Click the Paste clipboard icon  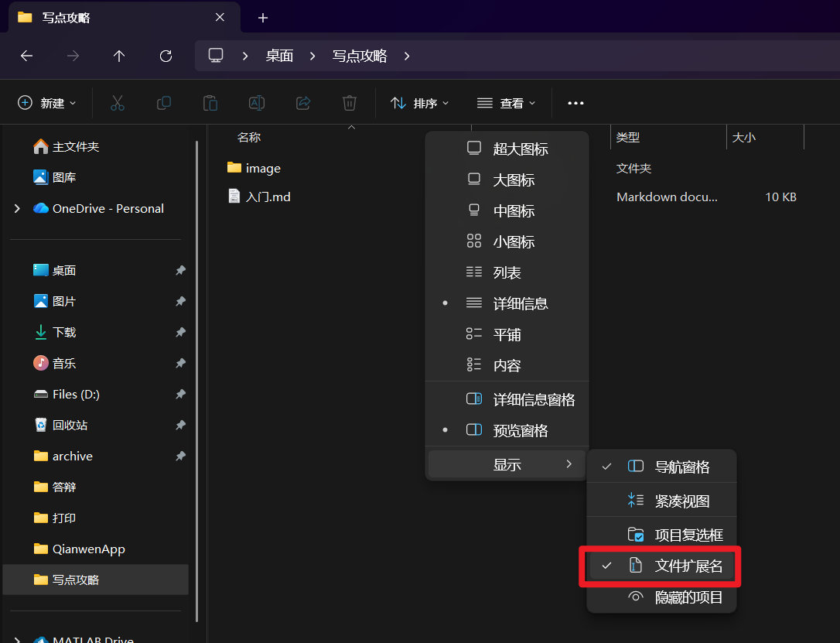(210, 103)
